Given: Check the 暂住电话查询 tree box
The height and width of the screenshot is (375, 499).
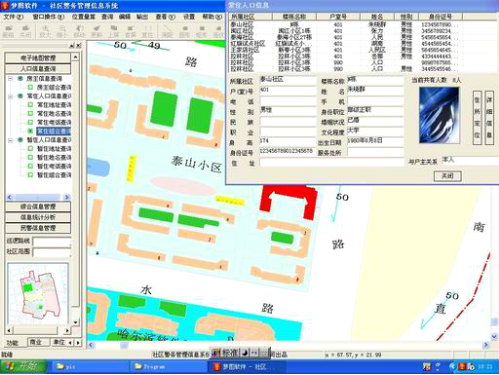Looking at the screenshot, I should [30, 166].
